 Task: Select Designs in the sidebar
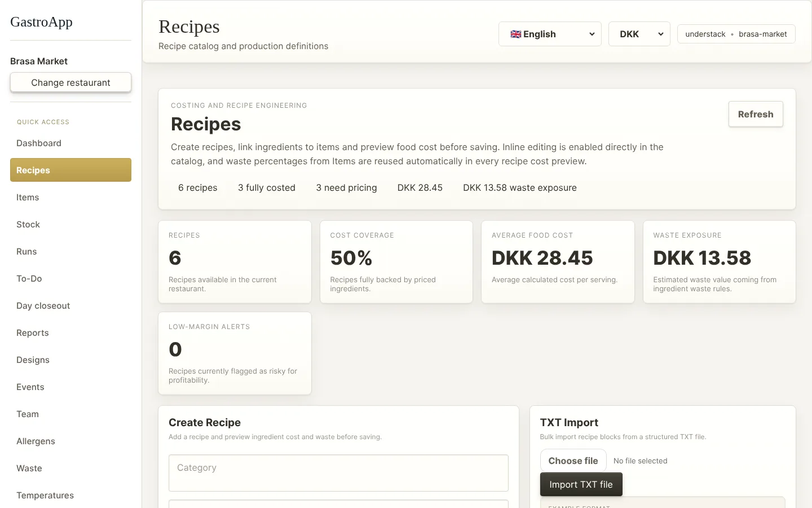tap(70, 360)
